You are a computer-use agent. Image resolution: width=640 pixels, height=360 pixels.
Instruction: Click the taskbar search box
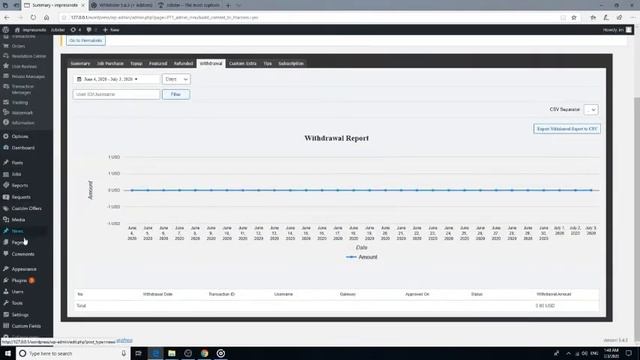(73, 353)
